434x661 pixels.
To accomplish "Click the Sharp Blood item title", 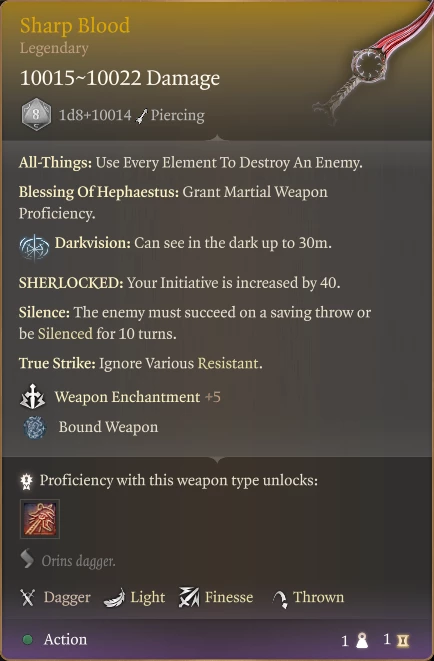I will [75, 25].
